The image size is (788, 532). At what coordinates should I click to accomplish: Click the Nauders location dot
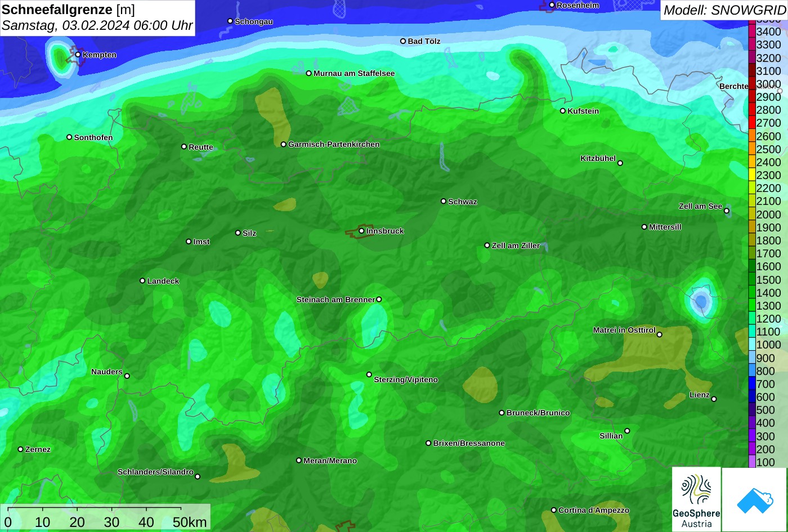(127, 376)
